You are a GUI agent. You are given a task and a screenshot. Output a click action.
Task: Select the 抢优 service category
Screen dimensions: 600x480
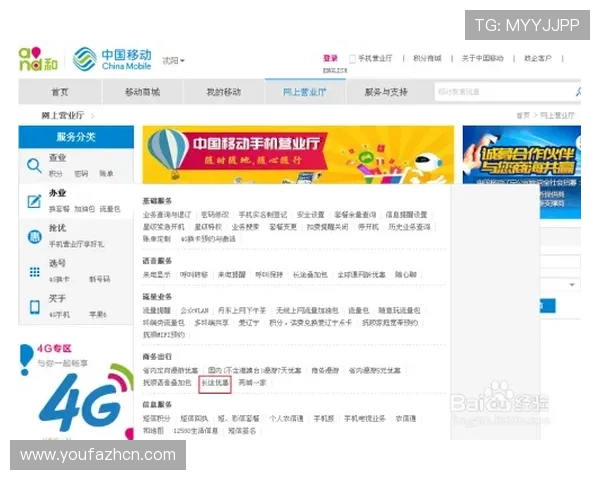point(57,228)
